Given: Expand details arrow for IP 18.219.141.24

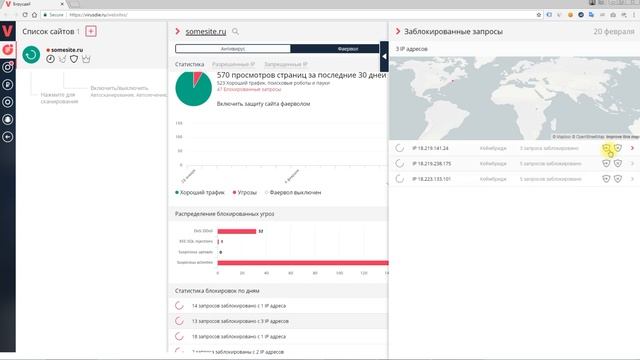Looking at the screenshot, I should [x=632, y=148].
